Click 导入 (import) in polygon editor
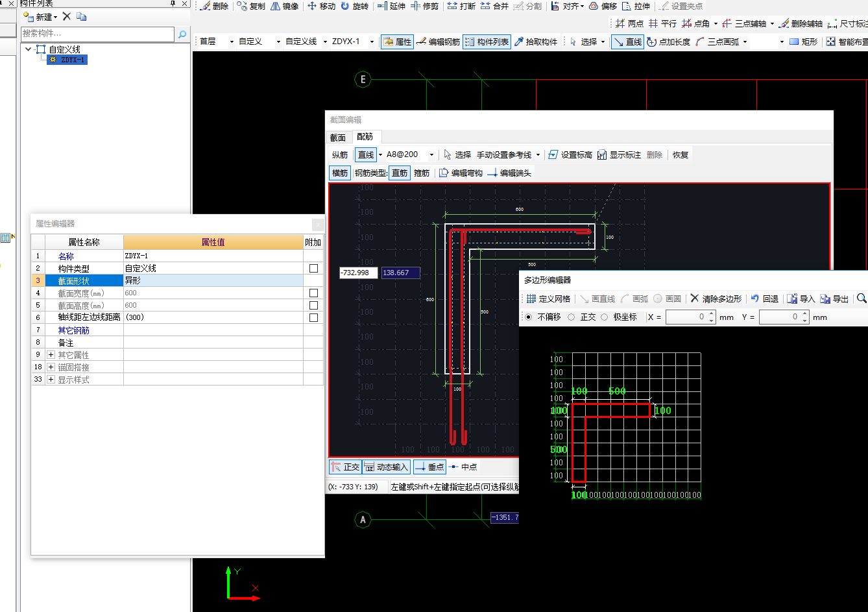Screen dimensions: 868x612 pos(801,299)
